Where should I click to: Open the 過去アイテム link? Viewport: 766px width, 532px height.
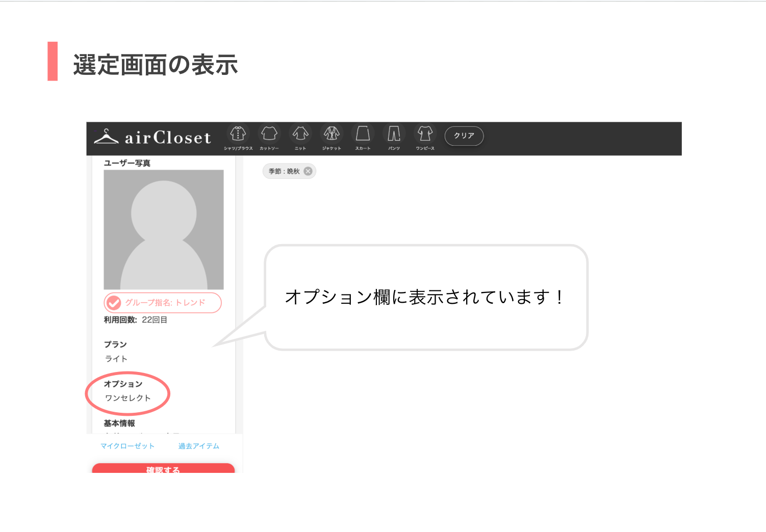click(199, 446)
